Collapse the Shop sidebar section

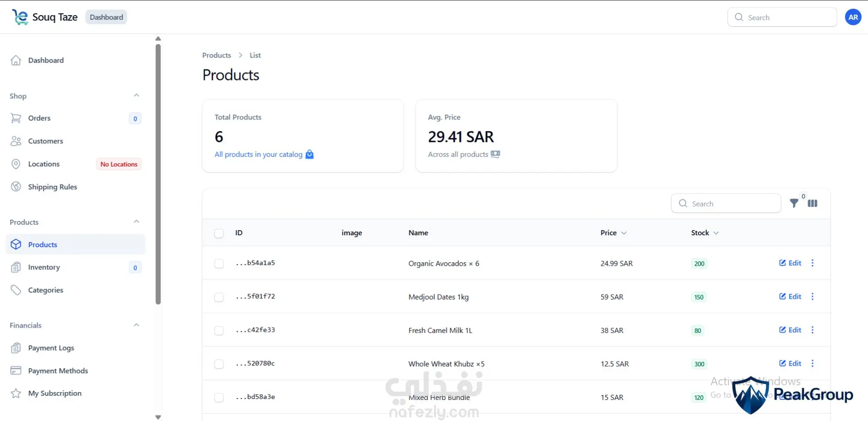pos(136,96)
